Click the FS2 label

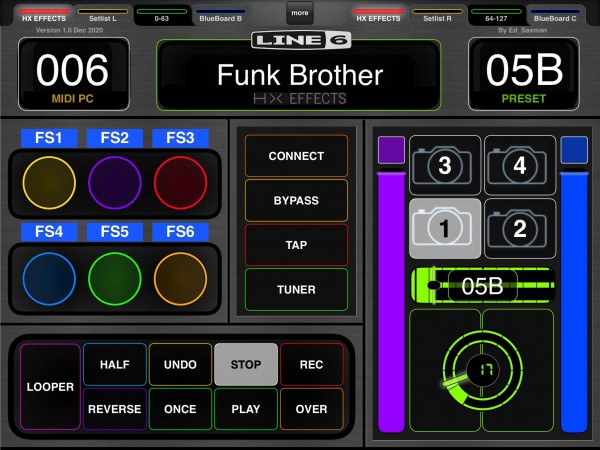115,138
